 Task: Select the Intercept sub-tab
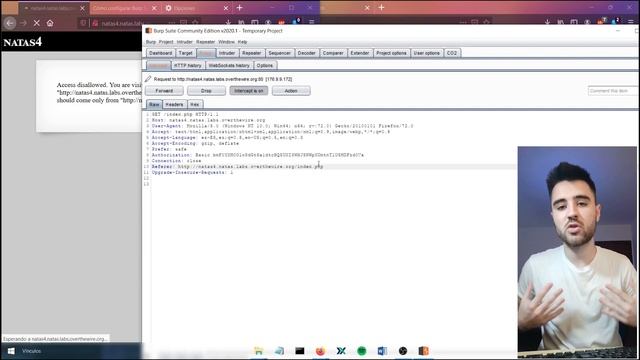click(x=158, y=65)
